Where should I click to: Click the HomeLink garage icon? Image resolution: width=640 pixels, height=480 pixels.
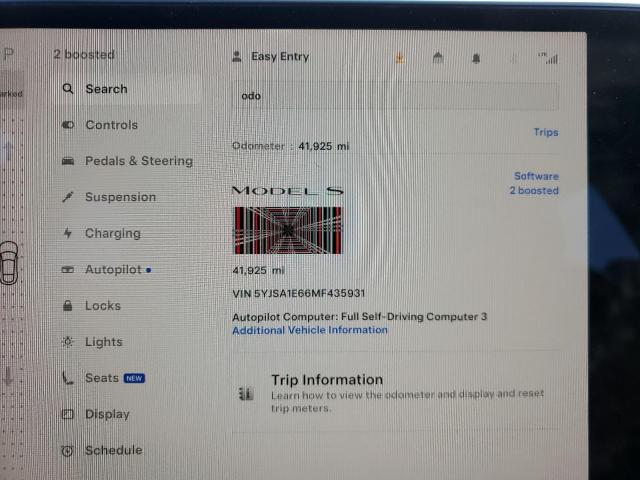(x=438, y=58)
